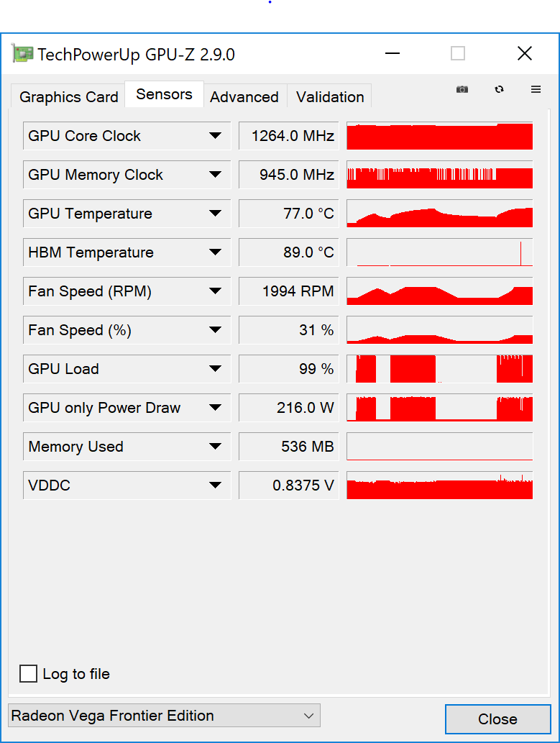Viewport: 560px width, 743px height.
Task: Enable the Log to file checkbox
Action: coord(29,673)
